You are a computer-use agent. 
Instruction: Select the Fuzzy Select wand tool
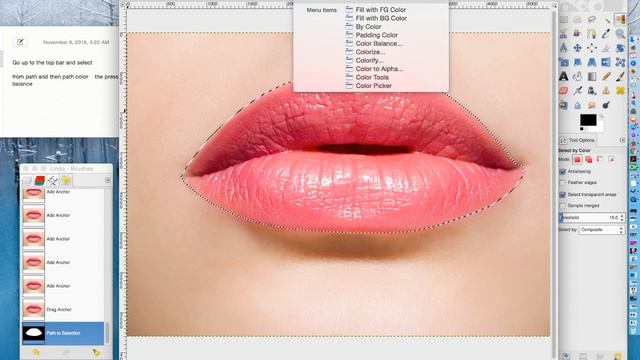pos(606,19)
